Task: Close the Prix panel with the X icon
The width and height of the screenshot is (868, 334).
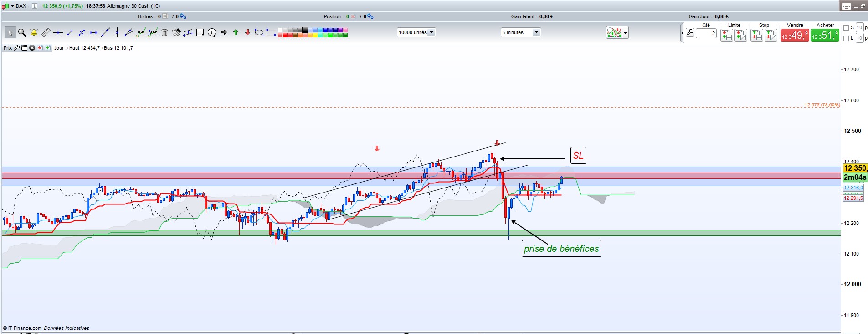Action: pos(32,47)
